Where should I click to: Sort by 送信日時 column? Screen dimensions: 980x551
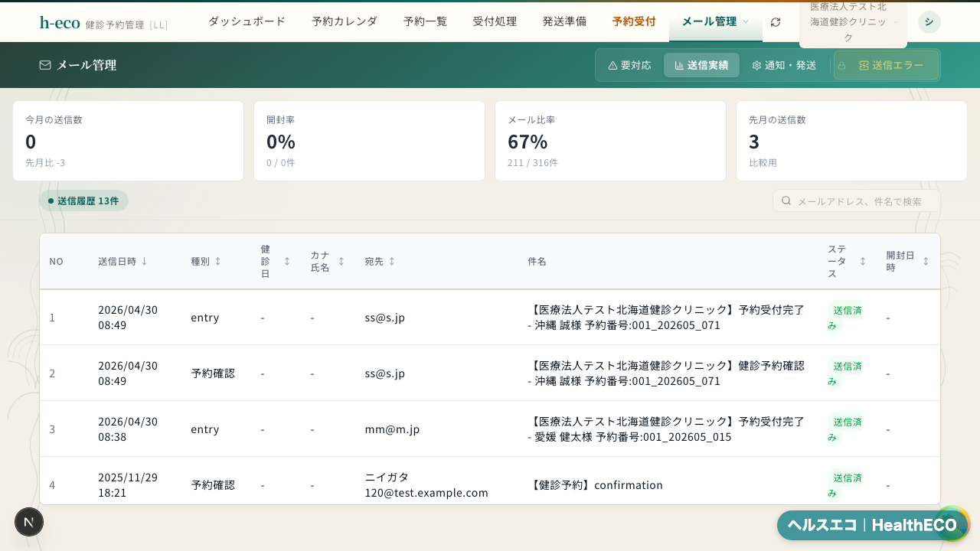click(x=122, y=261)
